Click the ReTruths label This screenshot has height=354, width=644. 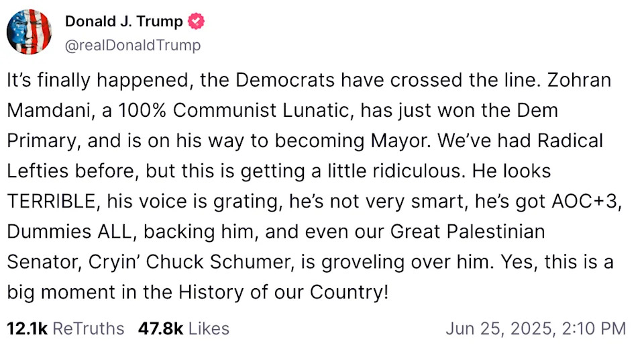tap(89, 328)
